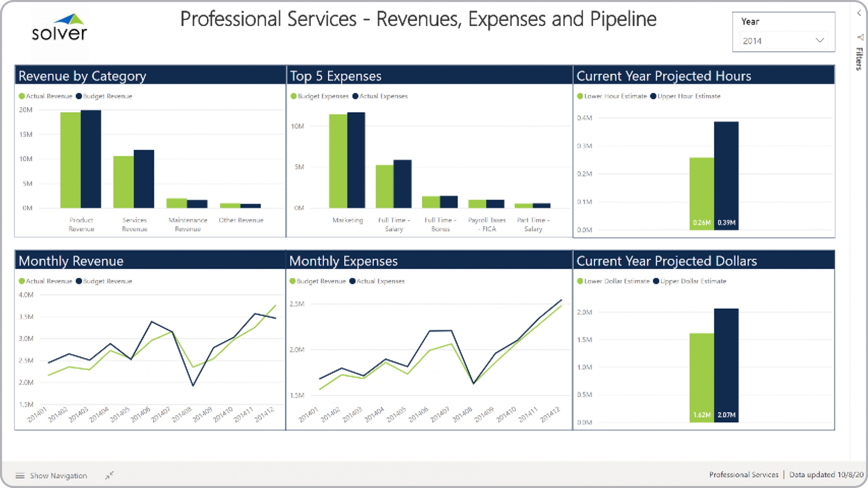Click the 0.39M Upper Hour Estimate bar

click(726, 176)
